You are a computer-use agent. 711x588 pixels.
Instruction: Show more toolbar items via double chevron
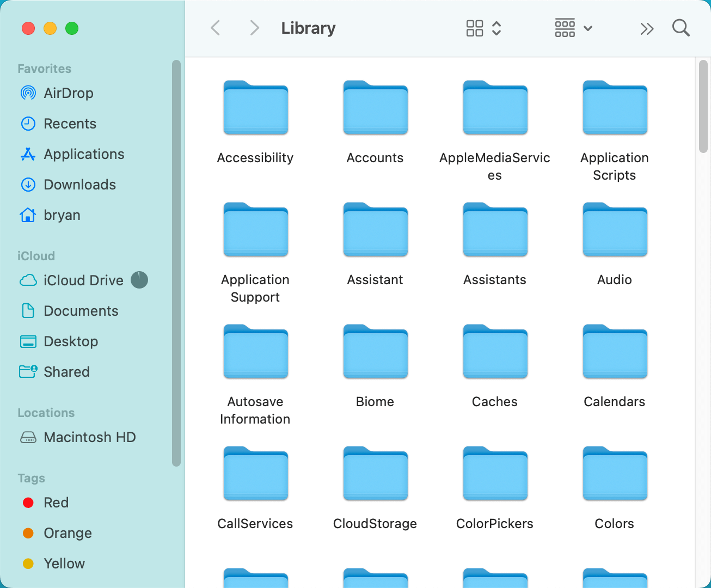[x=646, y=29]
